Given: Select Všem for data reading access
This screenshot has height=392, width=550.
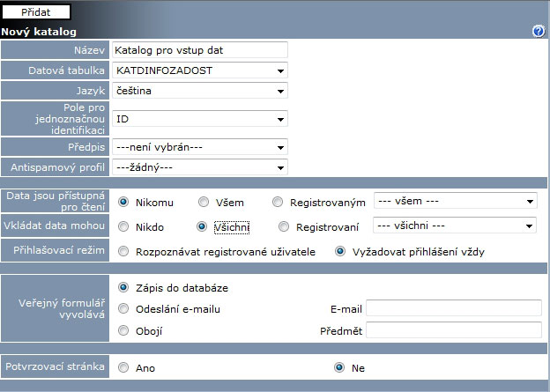Looking at the screenshot, I should [204, 203].
